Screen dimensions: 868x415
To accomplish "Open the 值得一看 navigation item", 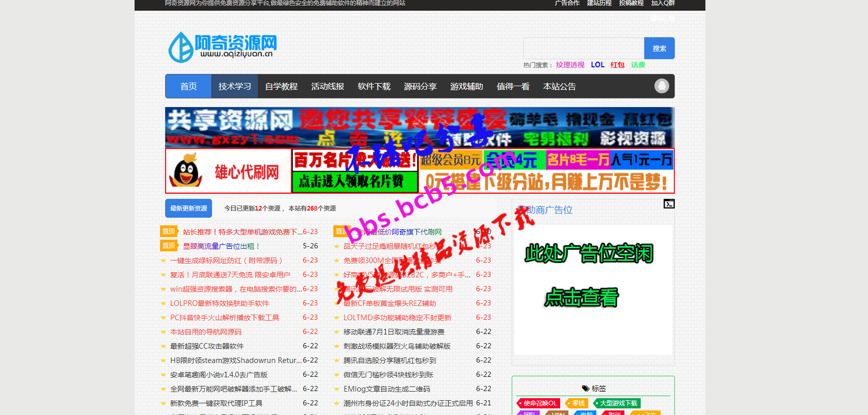I will point(513,86).
